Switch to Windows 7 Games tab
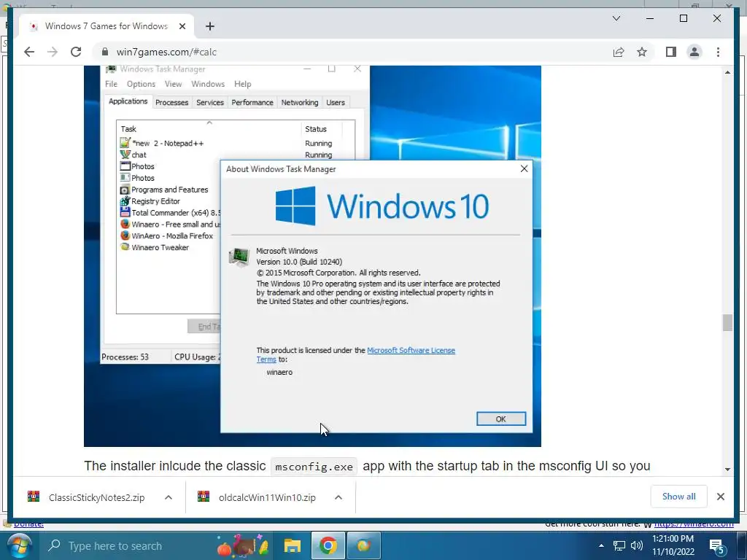Screen dimensions: 747x560 coord(107,26)
